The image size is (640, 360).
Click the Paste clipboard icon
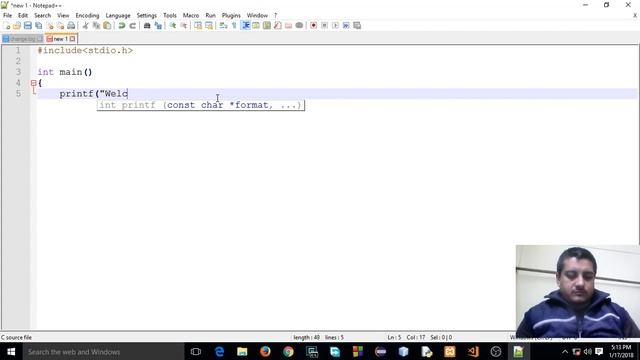coord(107,26)
